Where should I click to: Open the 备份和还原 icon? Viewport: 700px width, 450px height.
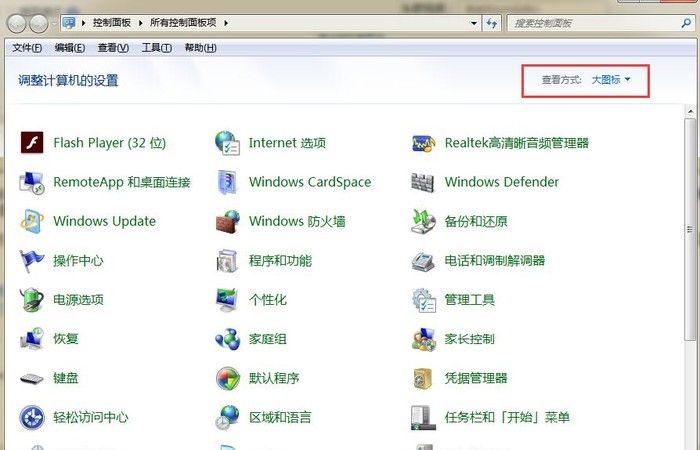pos(423,221)
